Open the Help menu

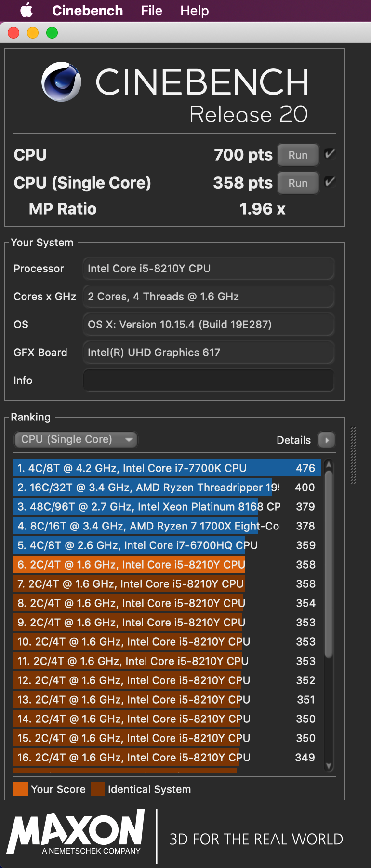click(x=195, y=11)
